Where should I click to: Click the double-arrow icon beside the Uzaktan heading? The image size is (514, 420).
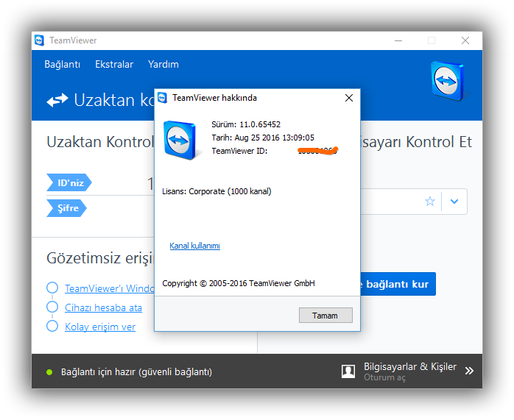(x=57, y=100)
